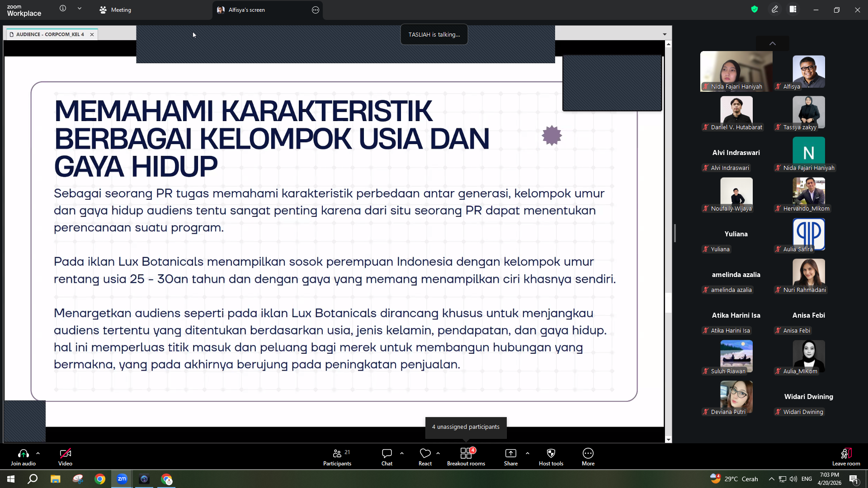868x488 pixels.
Task: Click the vertical scrollbar thumb of the shared document
Action: click(x=668, y=303)
